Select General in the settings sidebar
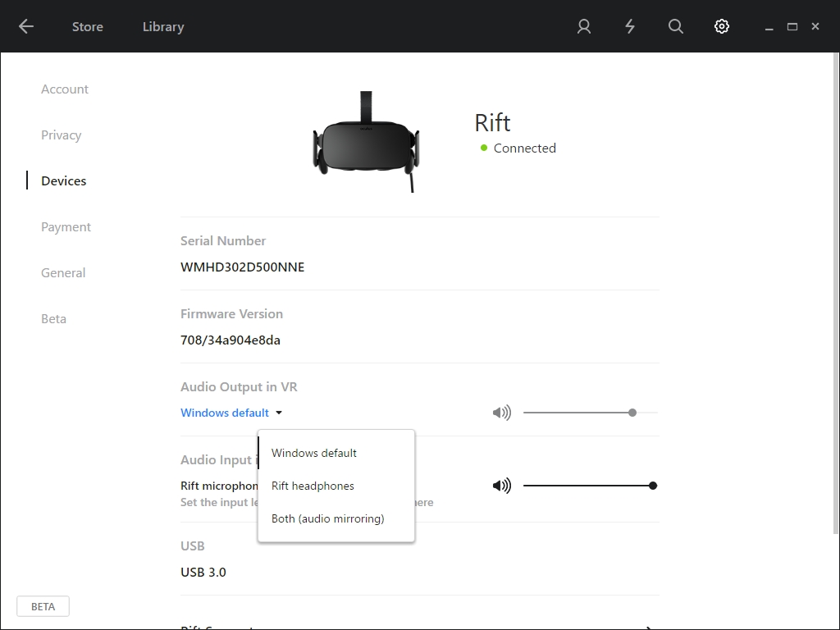Viewport: 840px width, 630px height. coord(63,272)
